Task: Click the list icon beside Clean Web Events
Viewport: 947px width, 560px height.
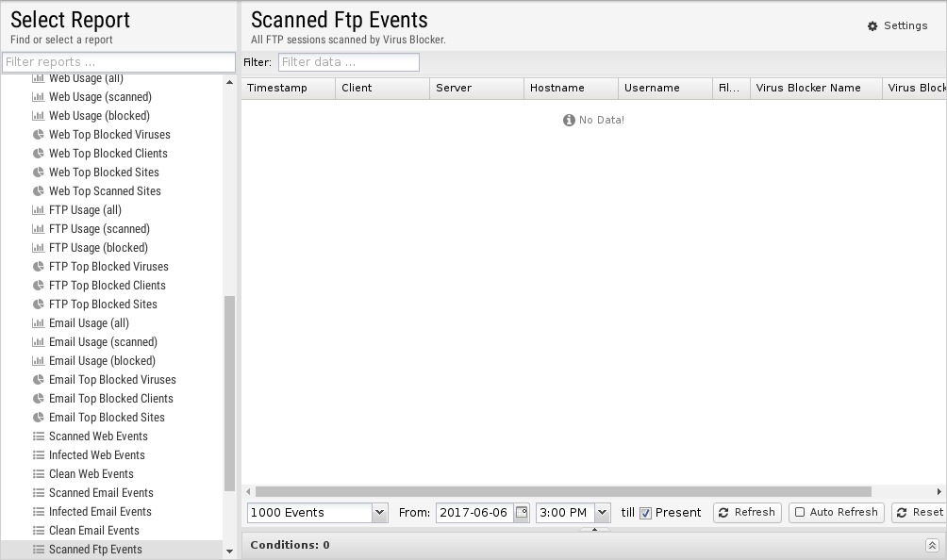Action: [x=38, y=473]
